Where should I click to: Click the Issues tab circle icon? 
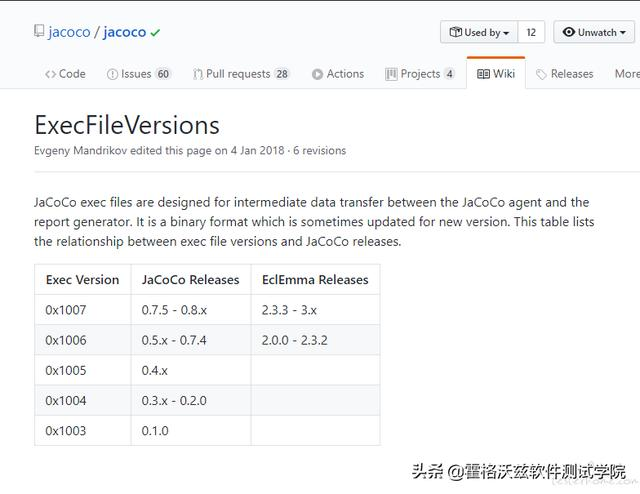(112, 74)
